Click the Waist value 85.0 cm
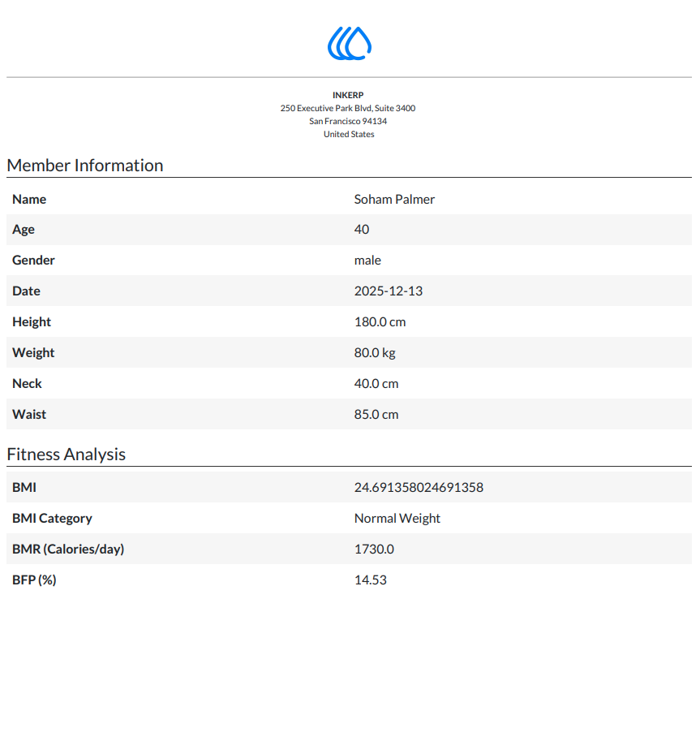Image resolution: width=700 pixels, height=750 pixels. (376, 414)
